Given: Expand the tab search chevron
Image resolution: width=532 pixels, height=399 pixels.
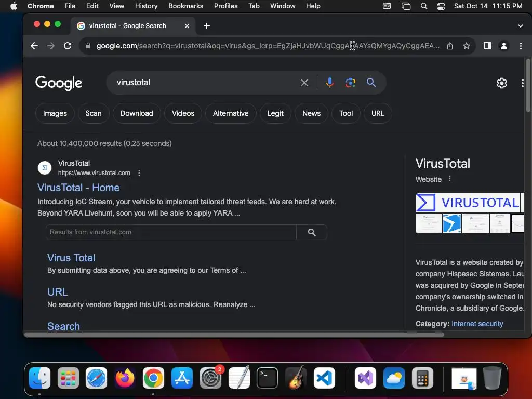Looking at the screenshot, I should click(521, 26).
